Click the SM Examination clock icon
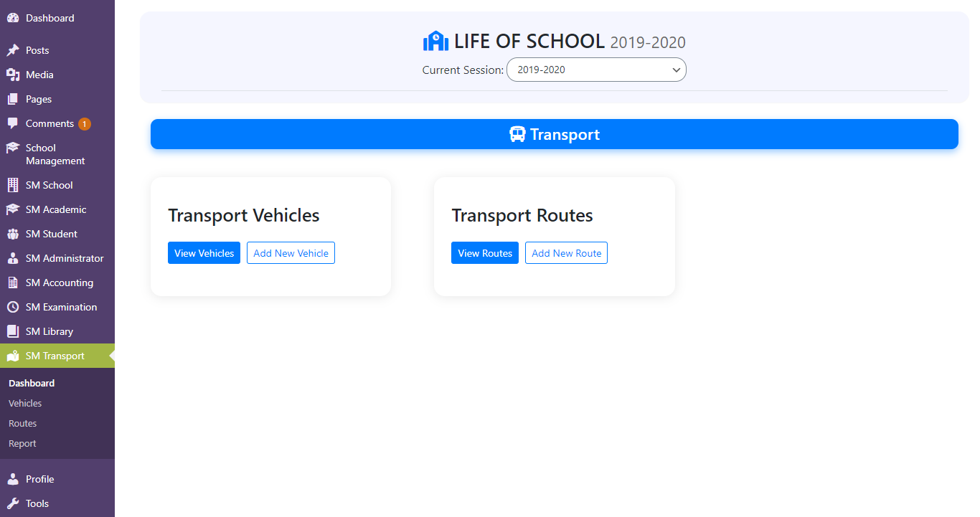The image size is (980, 517). pyautogui.click(x=13, y=307)
